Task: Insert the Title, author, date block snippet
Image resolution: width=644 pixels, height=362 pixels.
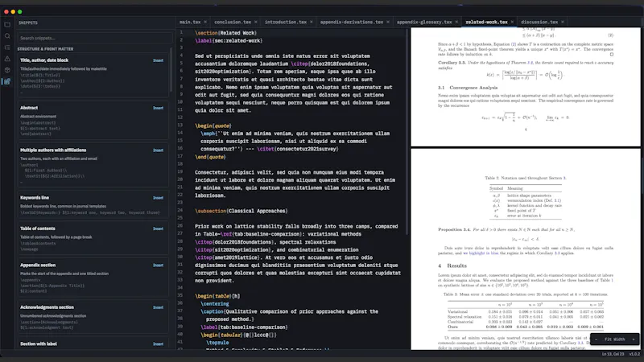Action: (x=158, y=60)
